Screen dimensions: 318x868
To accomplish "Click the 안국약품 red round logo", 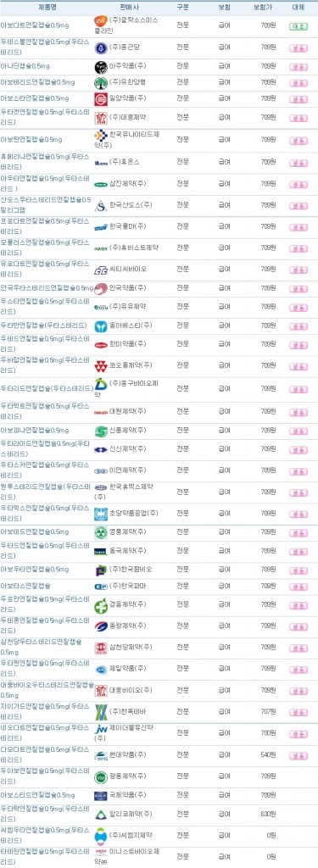I will click(x=101, y=288).
